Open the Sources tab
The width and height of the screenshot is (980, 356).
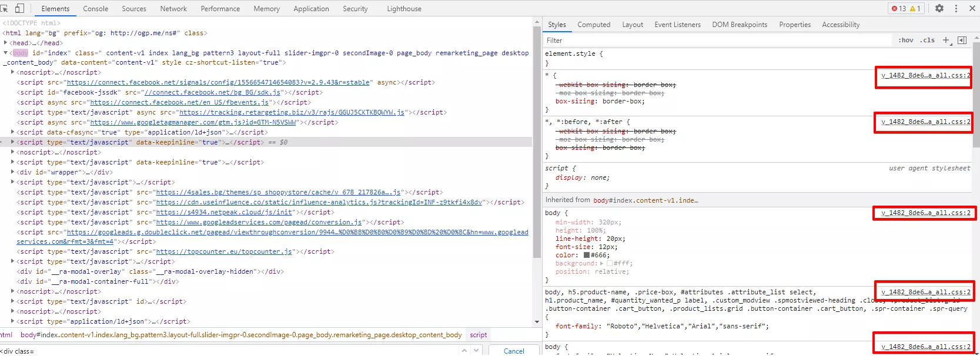click(x=134, y=9)
